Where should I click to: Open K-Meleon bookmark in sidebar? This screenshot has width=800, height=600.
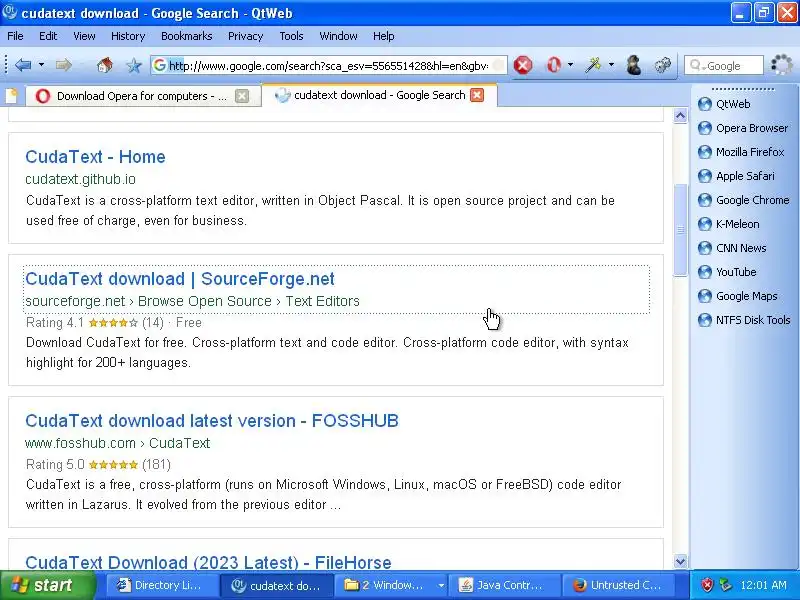[729, 224]
